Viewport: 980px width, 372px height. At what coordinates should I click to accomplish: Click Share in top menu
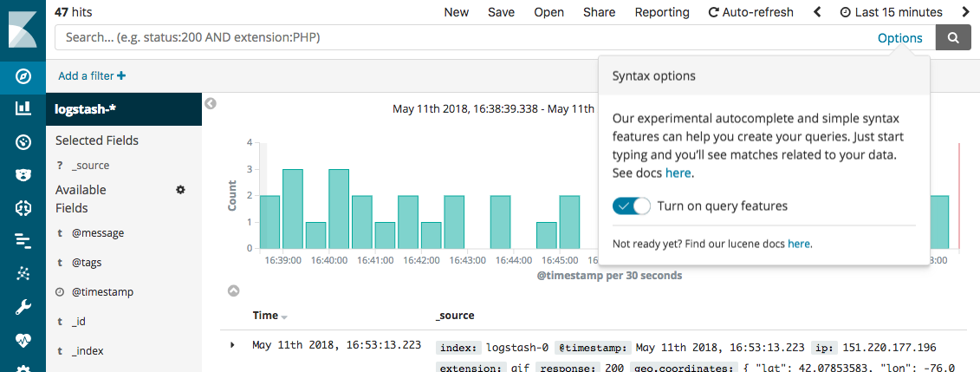(600, 12)
